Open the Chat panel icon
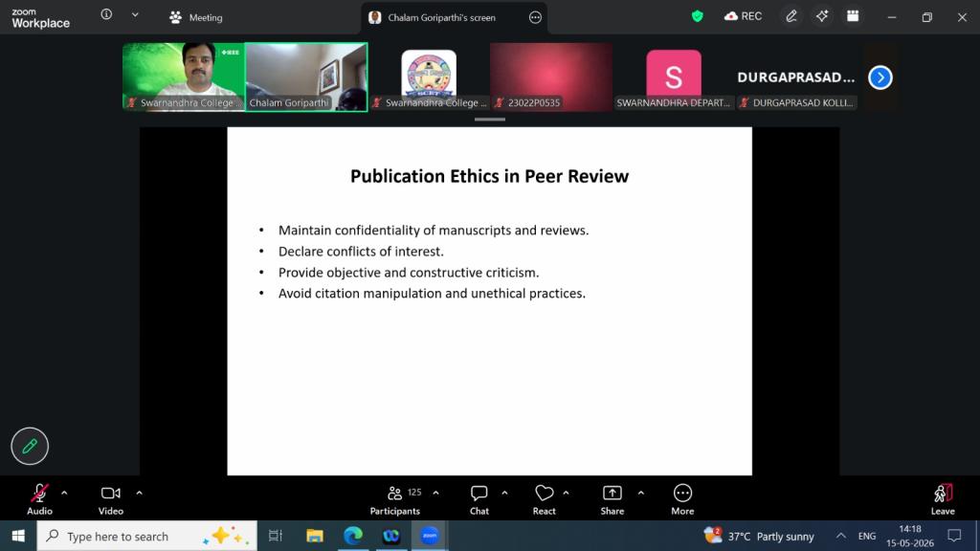 [479, 493]
